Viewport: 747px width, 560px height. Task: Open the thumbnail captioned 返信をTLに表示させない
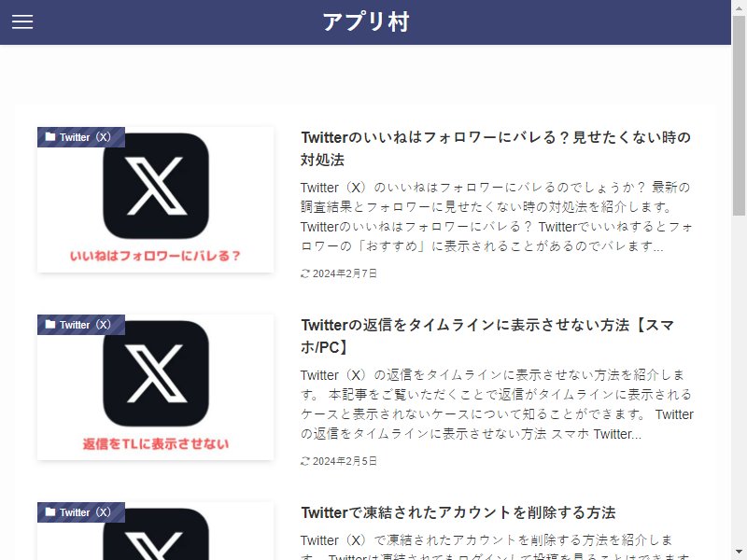[x=155, y=387]
